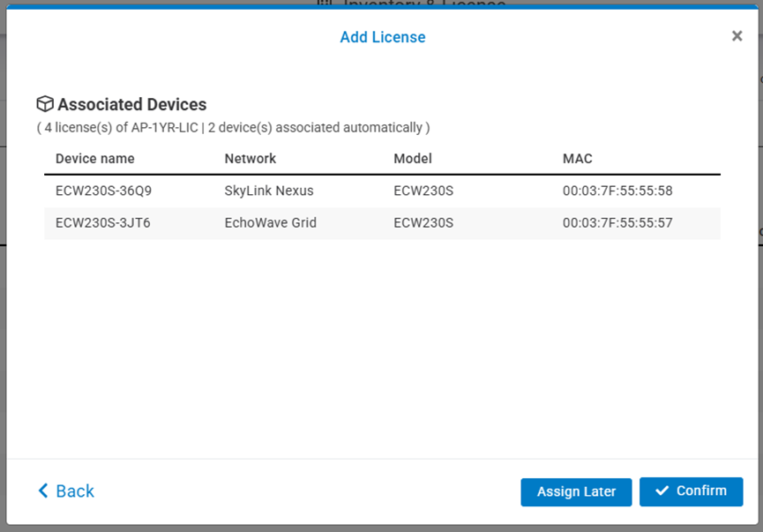This screenshot has width=763, height=532.
Task: Click the Back chevron arrow
Action: click(43, 491)
